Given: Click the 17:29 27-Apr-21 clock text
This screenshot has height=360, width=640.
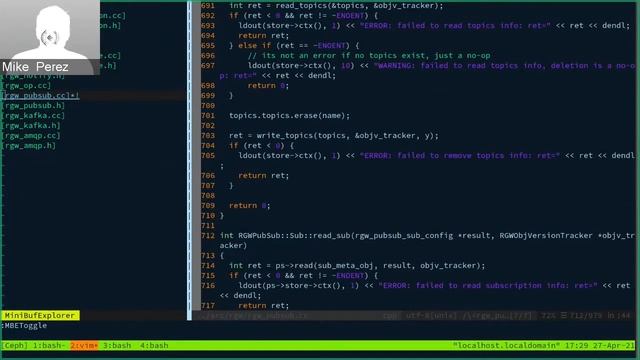Looking at the screenshot, I should point(600,345).
